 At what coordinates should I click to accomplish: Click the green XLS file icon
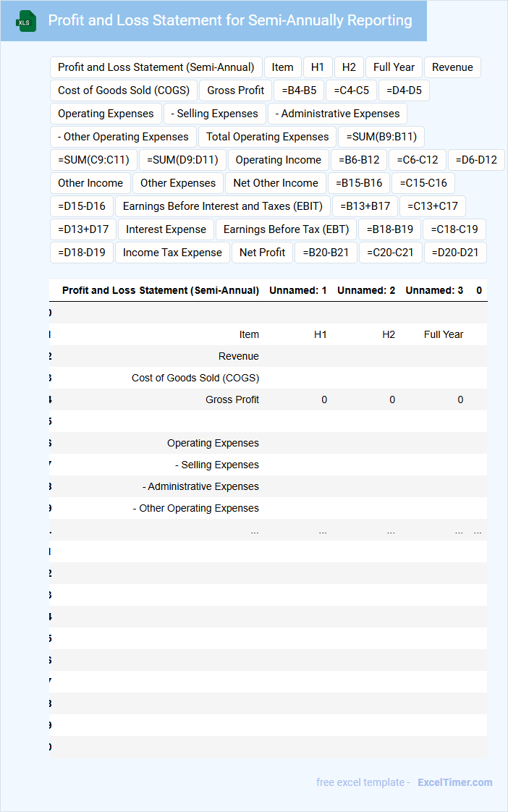[x=26, y=21]
